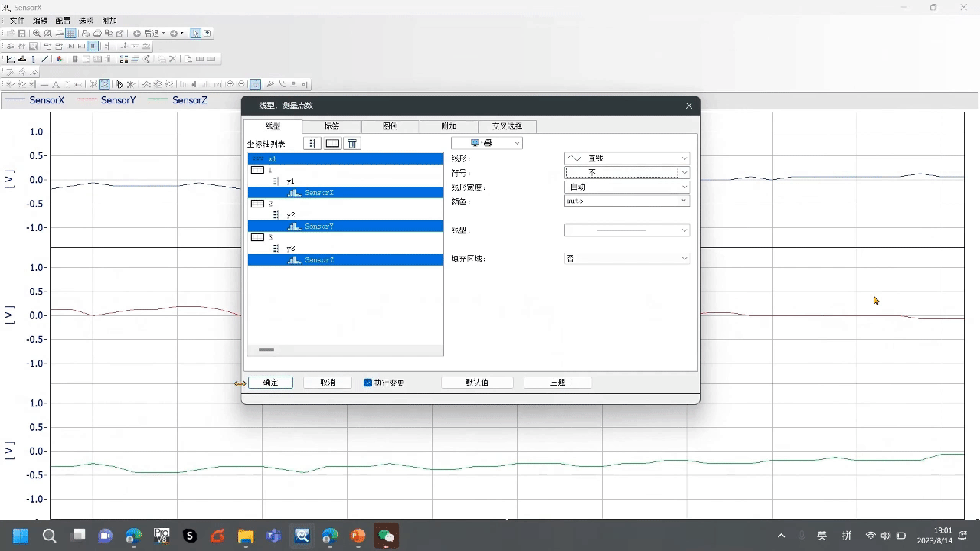980x551 pixels.
Task: Click the zoom magnifier icon in the top toolbar
Action: tap(37, 34)
